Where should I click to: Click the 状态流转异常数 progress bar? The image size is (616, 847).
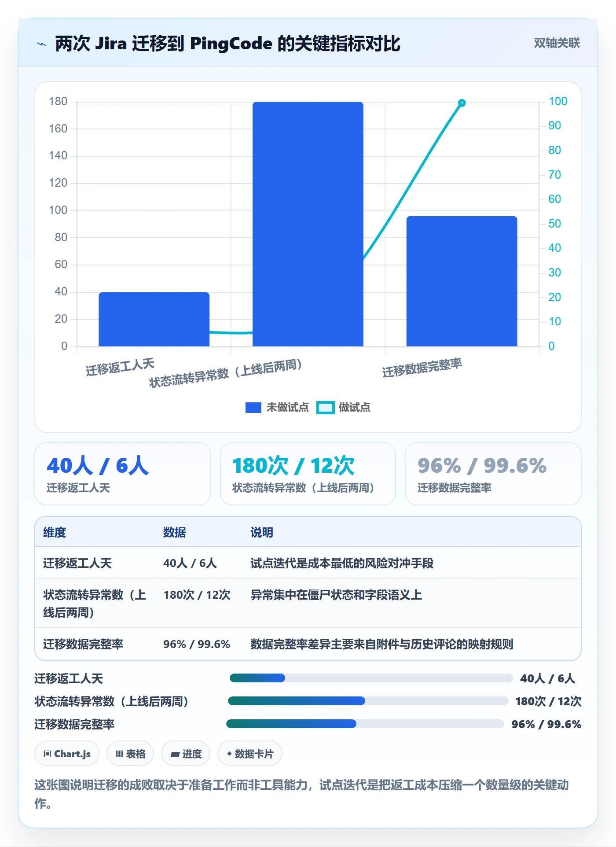coord(368,701)
